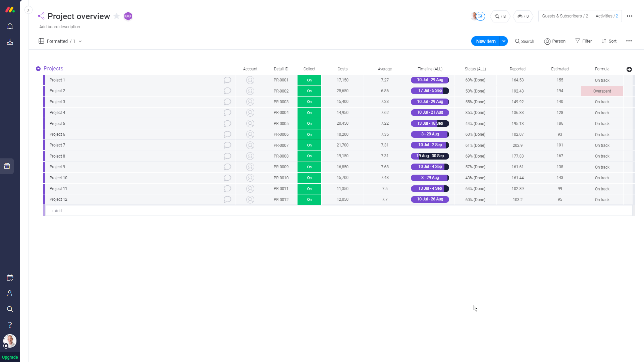The image size is (644, 362).
Task: Click the Project 2 timeline bar
Action: (x=430, y=91)
